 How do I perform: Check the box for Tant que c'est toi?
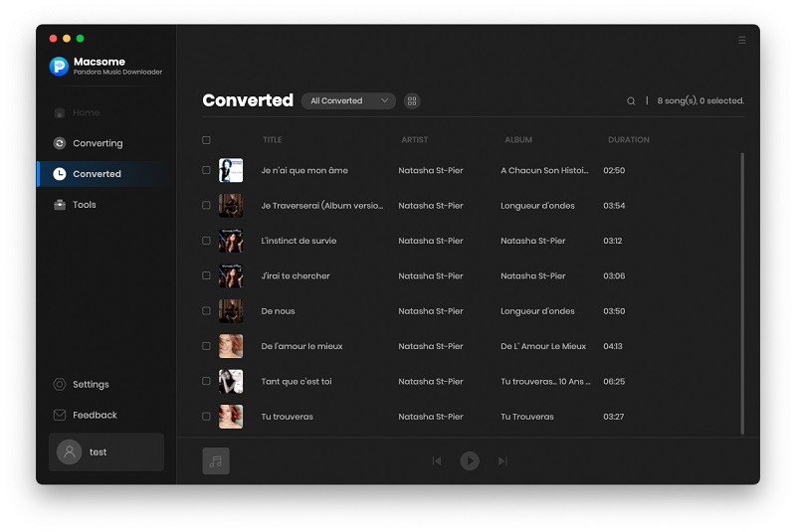click(206, 382)
